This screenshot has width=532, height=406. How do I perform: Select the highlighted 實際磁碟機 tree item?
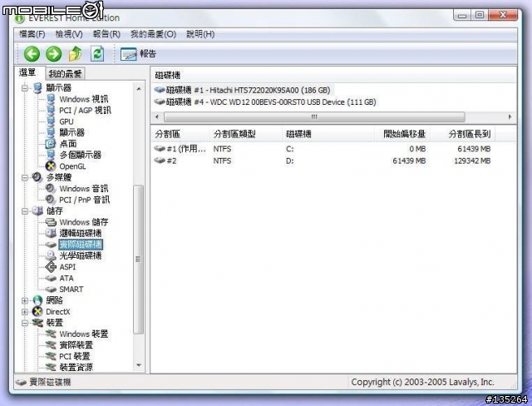click(x=81, y=245)
